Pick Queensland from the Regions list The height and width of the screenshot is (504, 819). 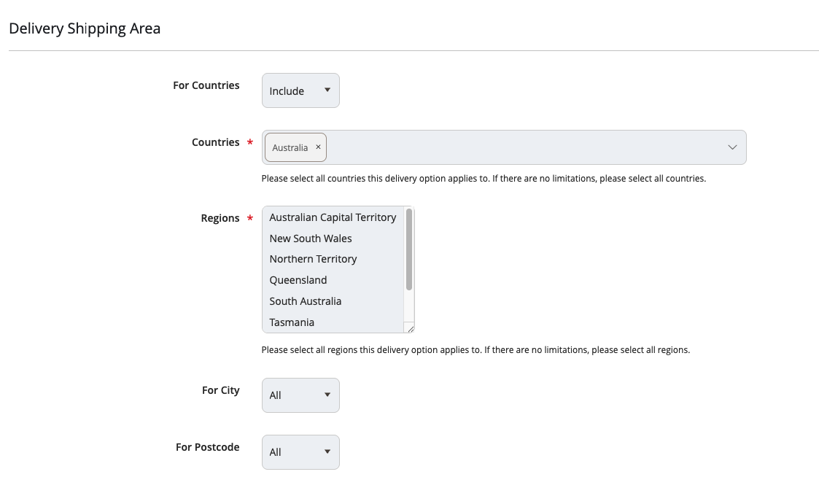tap(298, 280)
